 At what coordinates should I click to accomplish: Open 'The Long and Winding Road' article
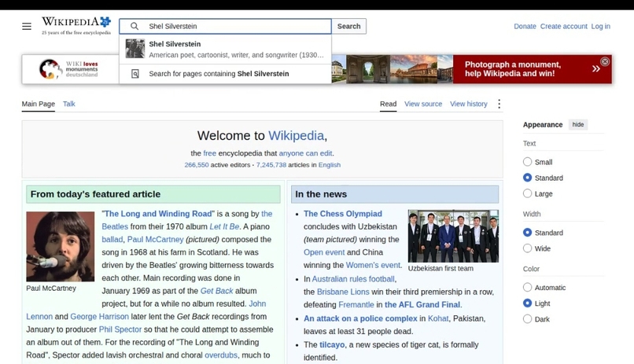point(158,214)
